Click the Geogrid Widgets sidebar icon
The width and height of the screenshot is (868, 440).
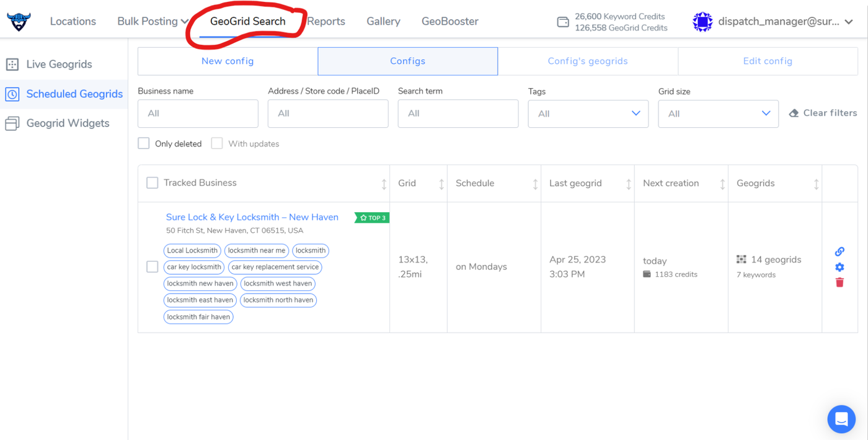[x=12, y=123]
